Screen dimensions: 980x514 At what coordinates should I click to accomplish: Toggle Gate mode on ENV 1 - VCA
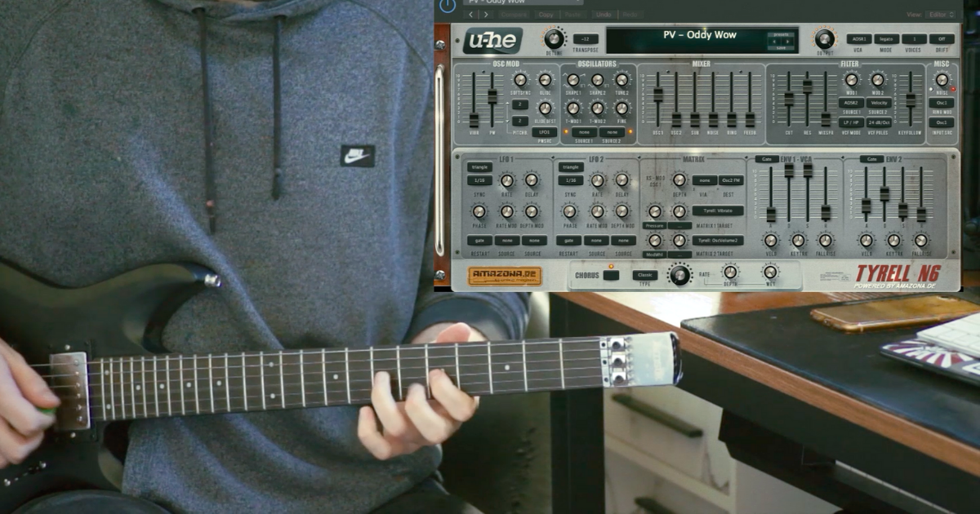[768, 157]
